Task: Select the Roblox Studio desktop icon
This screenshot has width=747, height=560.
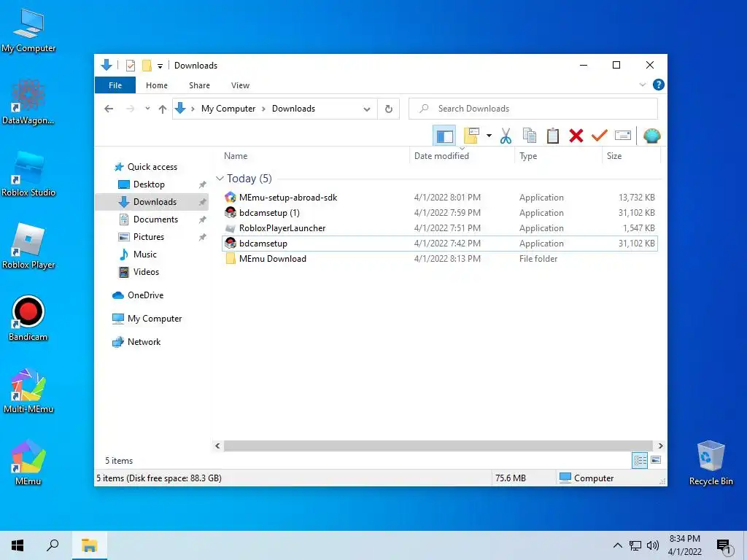Action: 28,174
